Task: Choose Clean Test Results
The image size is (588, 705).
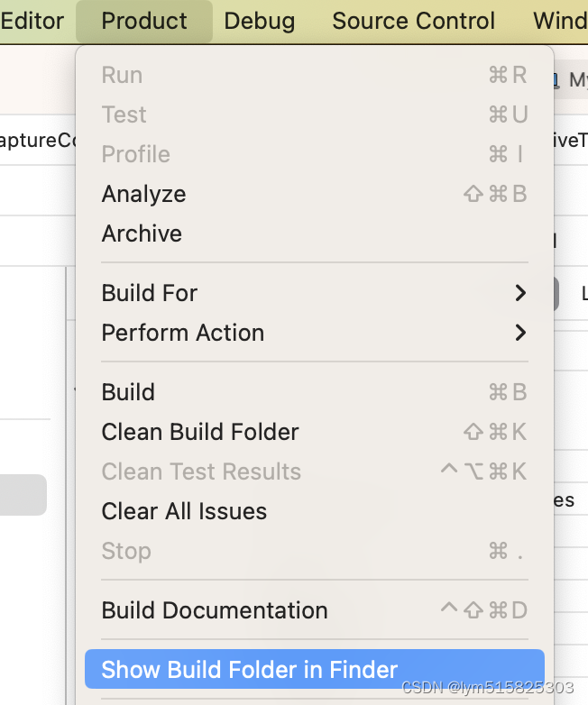Action: 201,472
